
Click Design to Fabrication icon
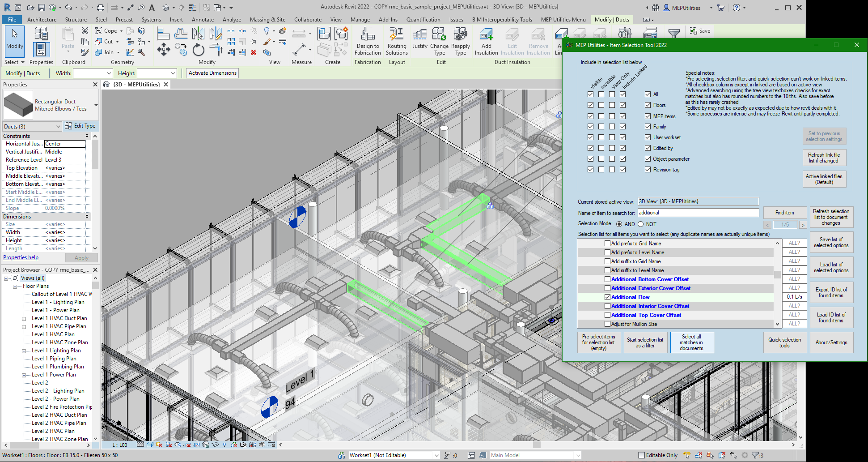pyautogui.click(x=368, y=34)
